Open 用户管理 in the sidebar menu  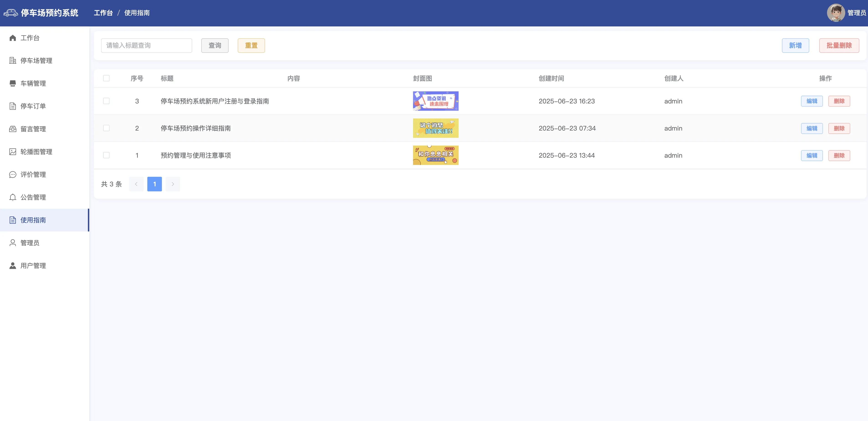[x=33, y=266]
